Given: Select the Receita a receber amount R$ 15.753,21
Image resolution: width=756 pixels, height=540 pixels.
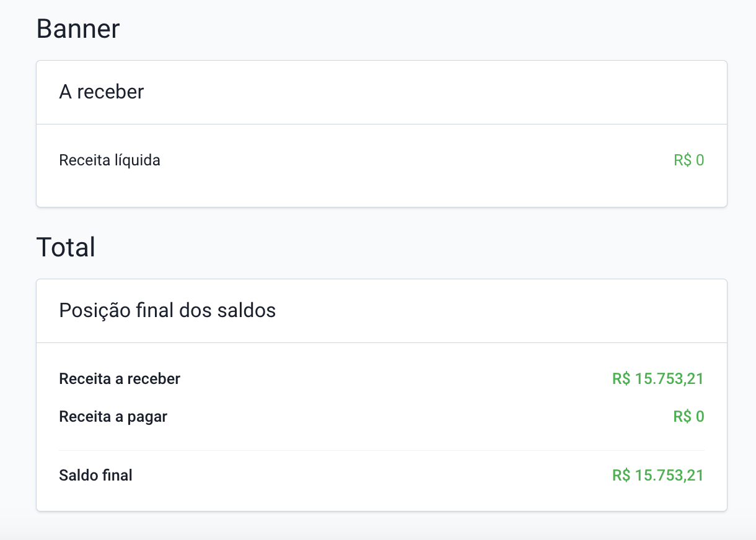Looking at the screenshot, I should (657, 378).
